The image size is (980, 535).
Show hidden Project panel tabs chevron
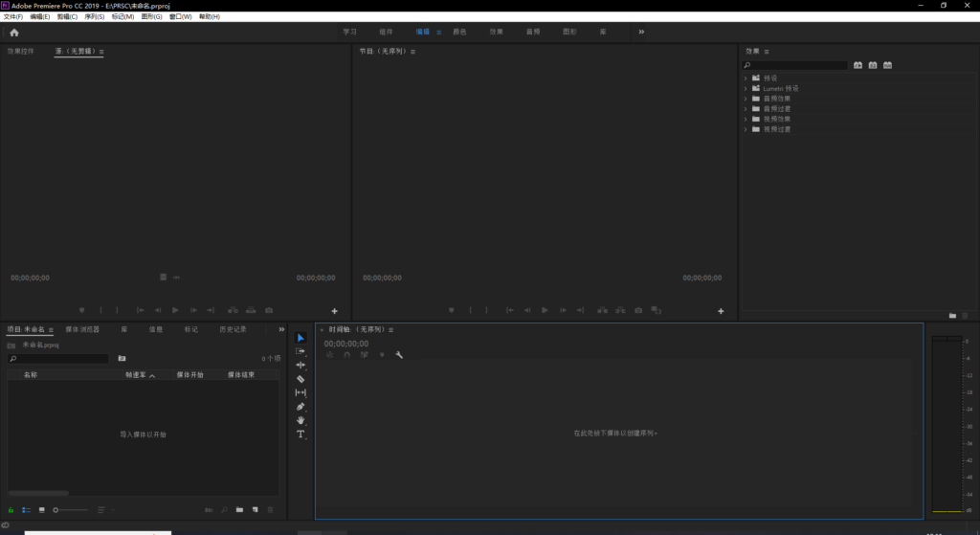281,329
